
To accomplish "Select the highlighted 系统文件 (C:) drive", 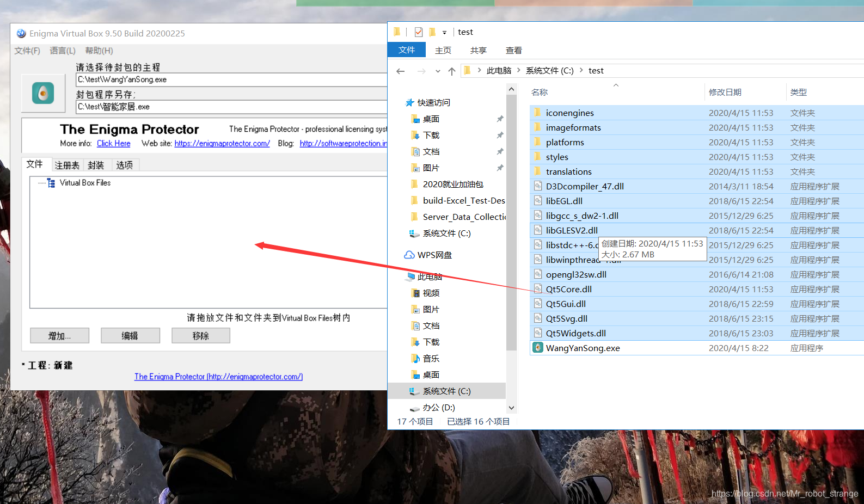I will pyautogui.click(x=446, y=391).
